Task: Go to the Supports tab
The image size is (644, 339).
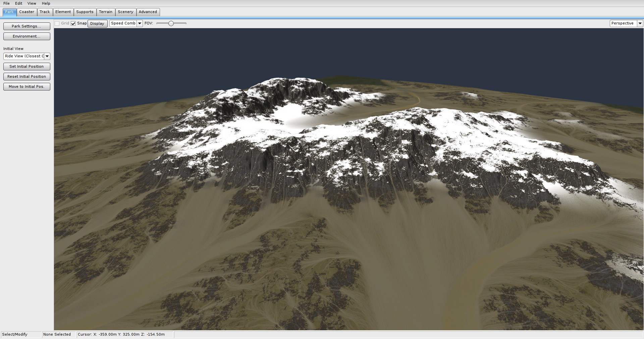Action: click(85, 12)
